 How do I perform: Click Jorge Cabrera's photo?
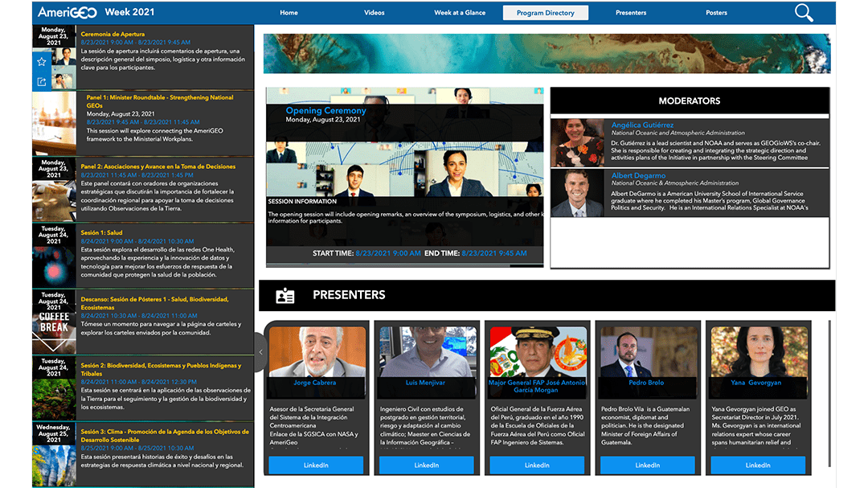(317, 352)
